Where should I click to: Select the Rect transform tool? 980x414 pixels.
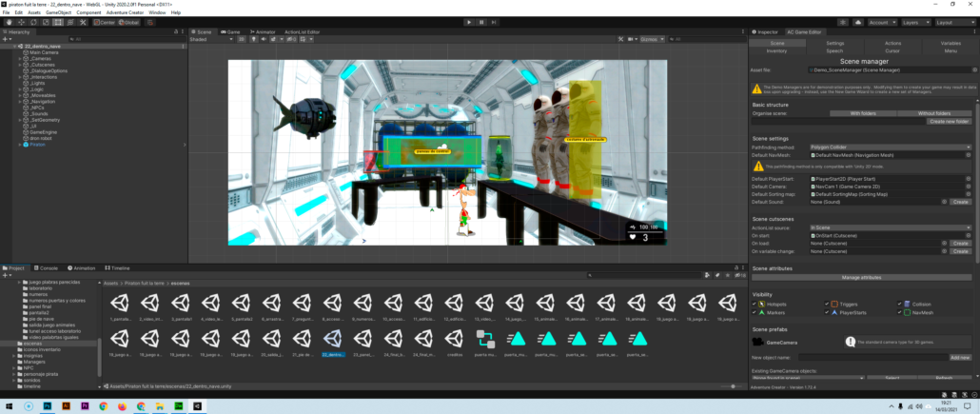coord(58,22)
